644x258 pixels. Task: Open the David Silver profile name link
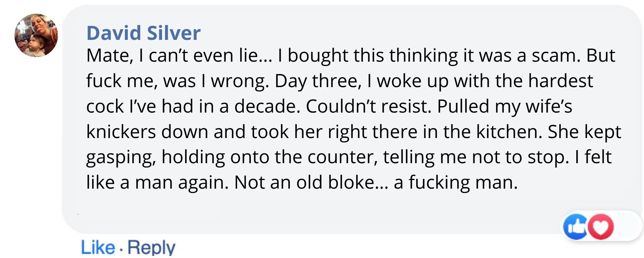tap(143, 33)
